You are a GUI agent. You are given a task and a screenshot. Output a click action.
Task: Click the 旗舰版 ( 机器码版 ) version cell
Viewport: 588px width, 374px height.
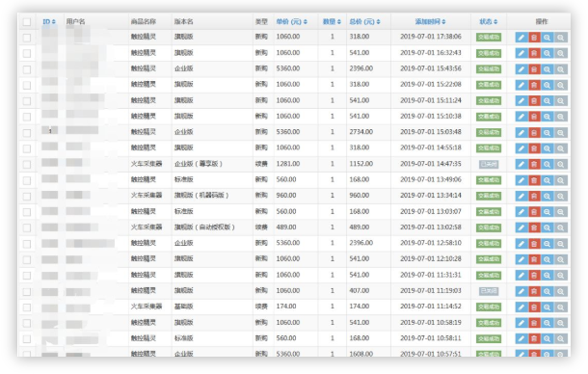pyautogui.click(x=201, y=195)
